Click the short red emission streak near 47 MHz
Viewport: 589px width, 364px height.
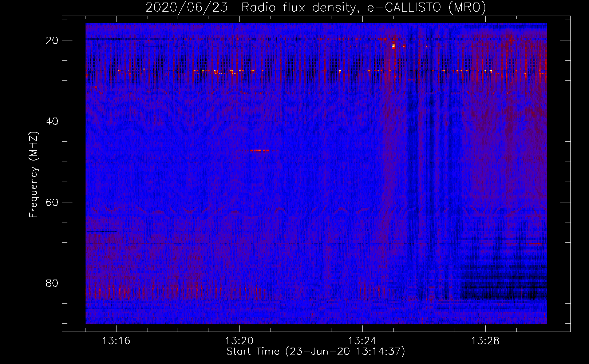point(260,150)
